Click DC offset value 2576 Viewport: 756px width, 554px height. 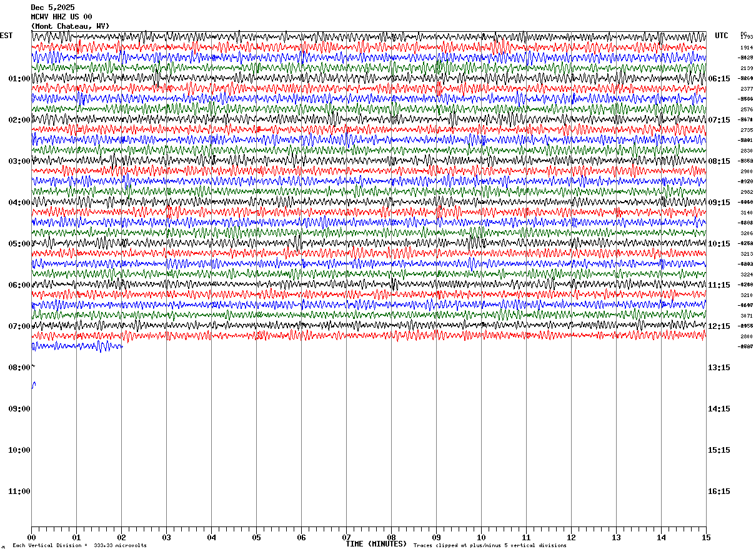(x=747, y=109)
